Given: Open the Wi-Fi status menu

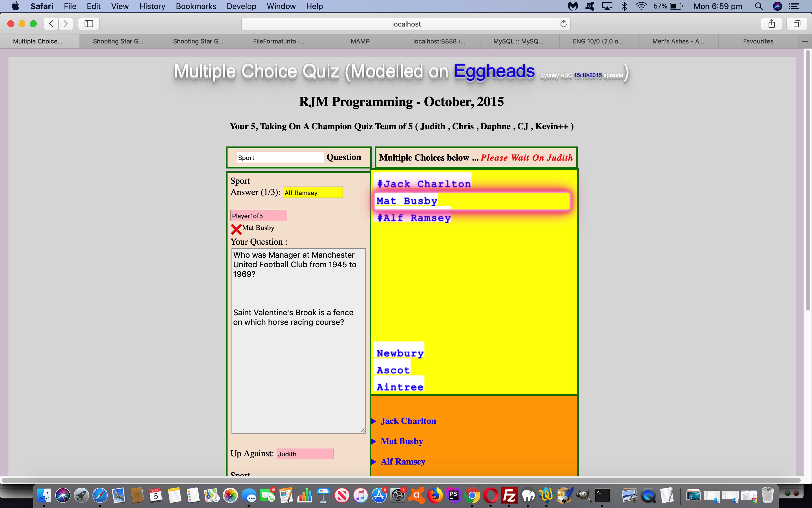Looking at the screenshot, I should click(641, 6).
